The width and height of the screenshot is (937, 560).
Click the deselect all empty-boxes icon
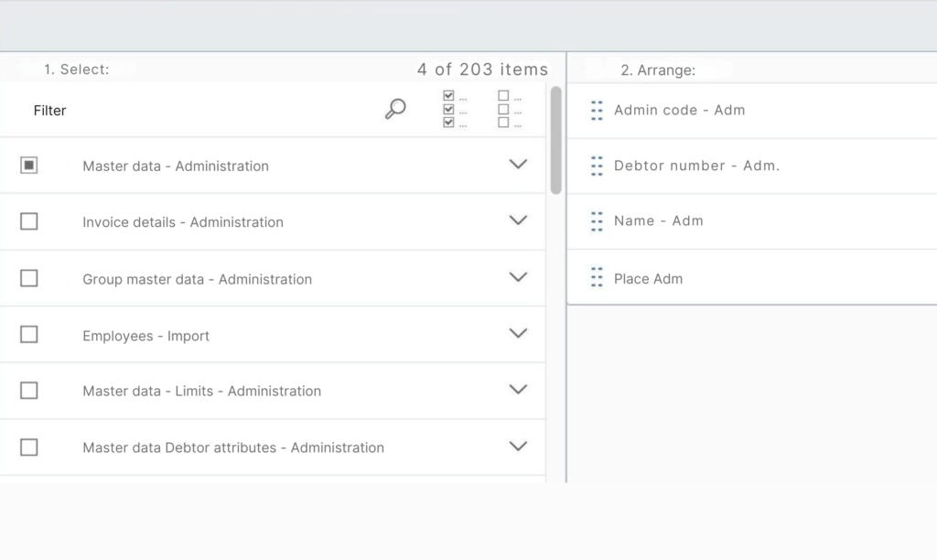coord(509,109)
